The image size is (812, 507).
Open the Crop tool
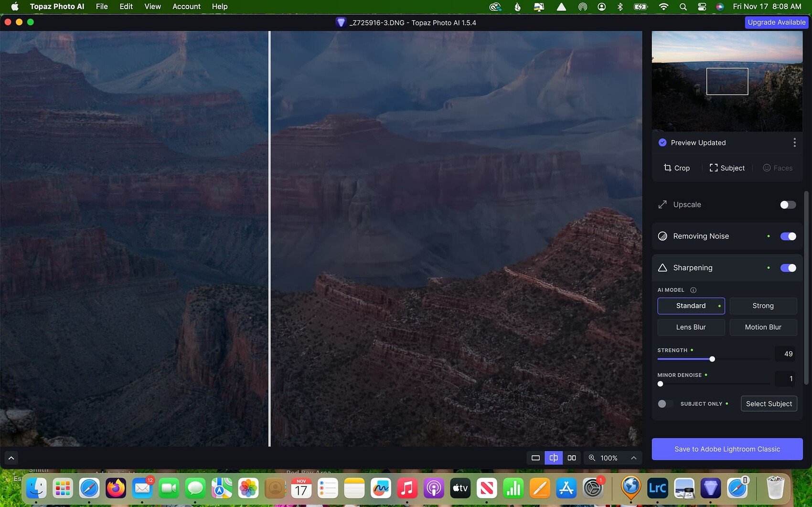point(677,168)
